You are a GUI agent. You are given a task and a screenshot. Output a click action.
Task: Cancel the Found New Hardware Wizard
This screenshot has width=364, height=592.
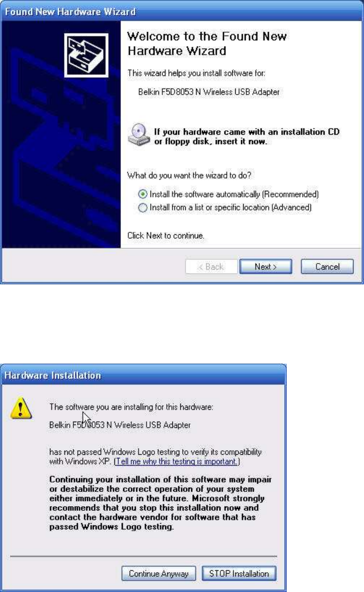[x=327, y=267]
